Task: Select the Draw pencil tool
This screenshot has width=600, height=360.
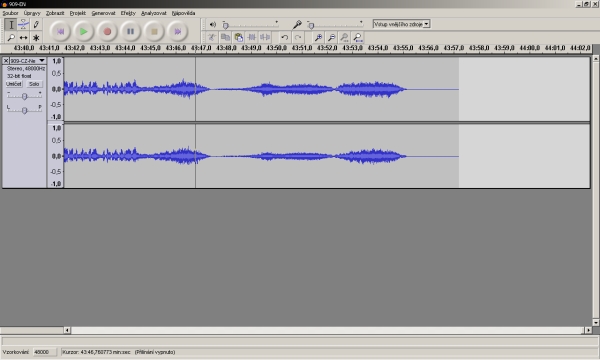Action: coord(36,24)
